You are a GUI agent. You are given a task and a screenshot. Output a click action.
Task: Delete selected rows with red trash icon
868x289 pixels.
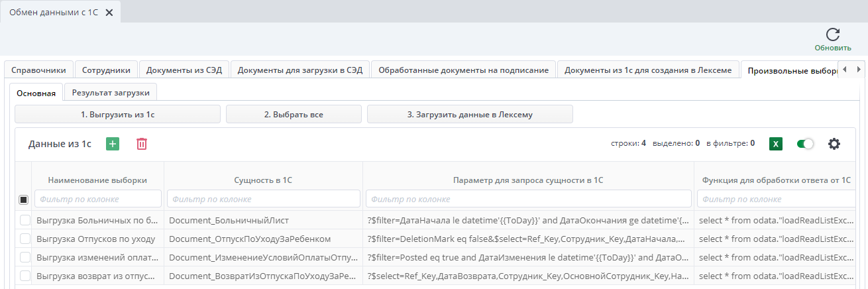(142, 144)
